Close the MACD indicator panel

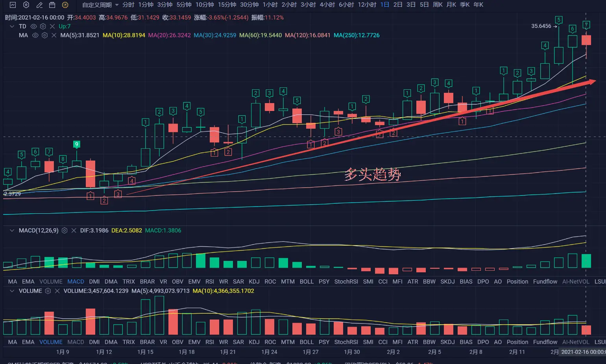pos(74,230)
